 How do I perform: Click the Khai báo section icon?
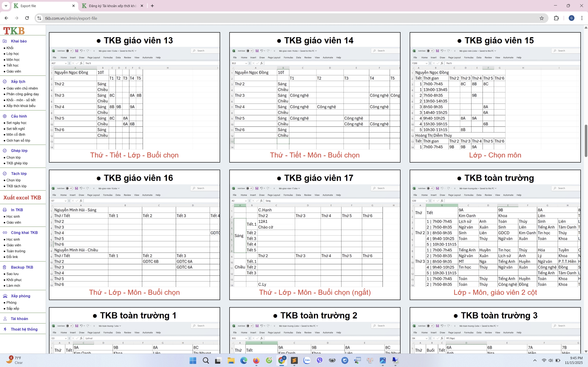tap(5, 41)
